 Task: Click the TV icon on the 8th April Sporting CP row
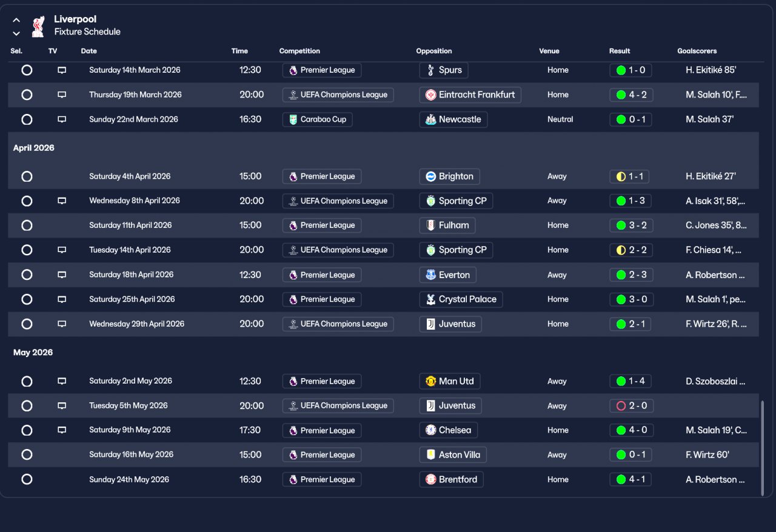point(62,201)
